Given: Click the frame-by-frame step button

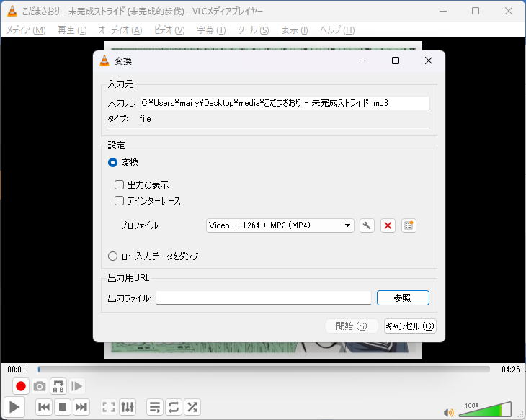Looking at the screenshot, I should coord(77,386).
